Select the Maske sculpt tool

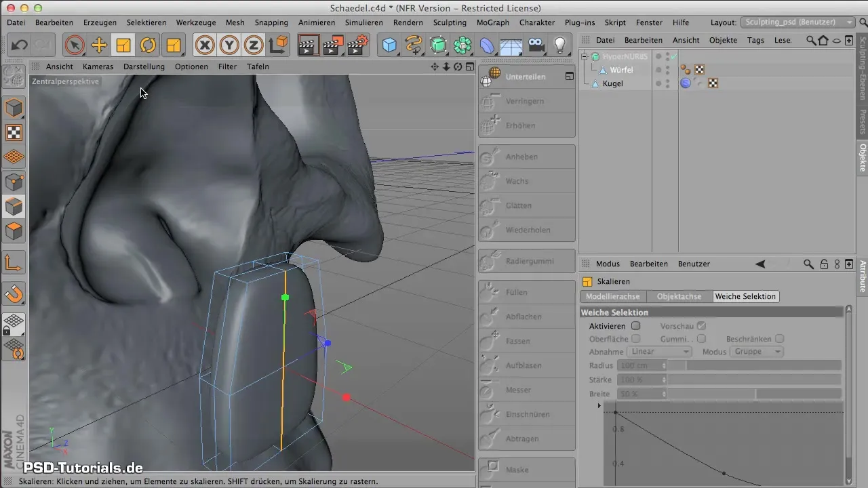tap(526, 470)
